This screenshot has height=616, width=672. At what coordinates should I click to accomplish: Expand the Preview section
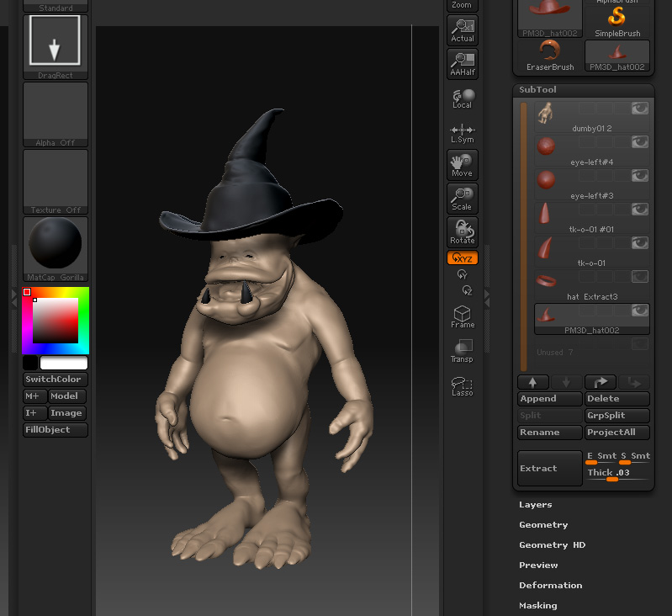click(x=538, y=565)
